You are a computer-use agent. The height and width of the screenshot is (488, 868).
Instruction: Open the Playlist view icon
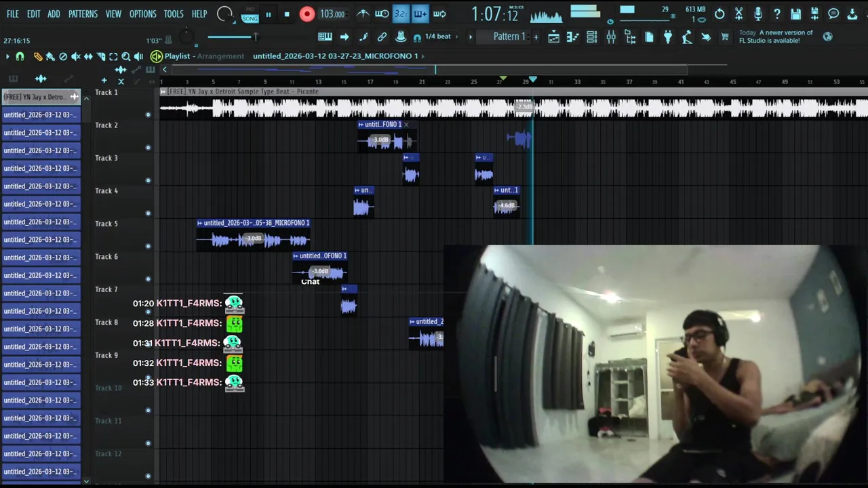[x=554, y=37]
